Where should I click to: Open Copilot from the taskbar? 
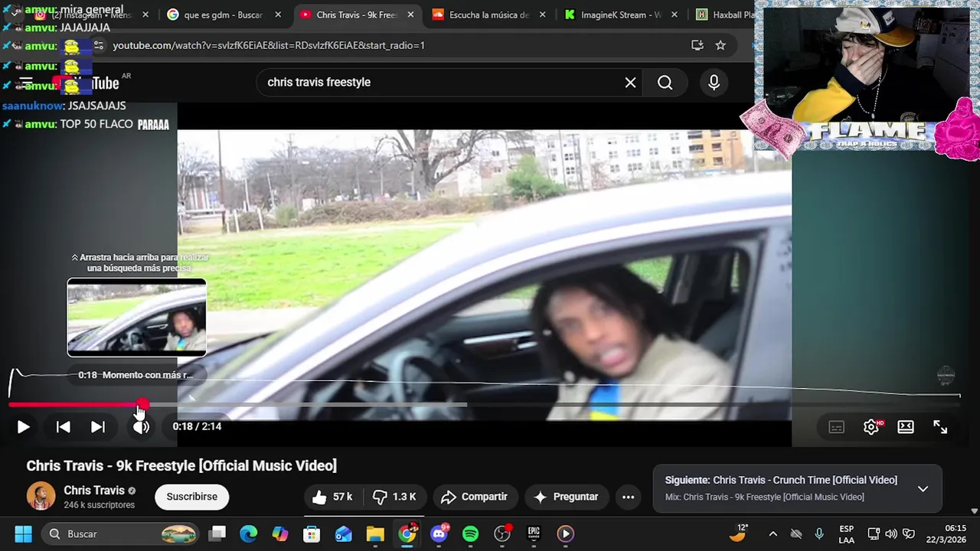(280, 534)
